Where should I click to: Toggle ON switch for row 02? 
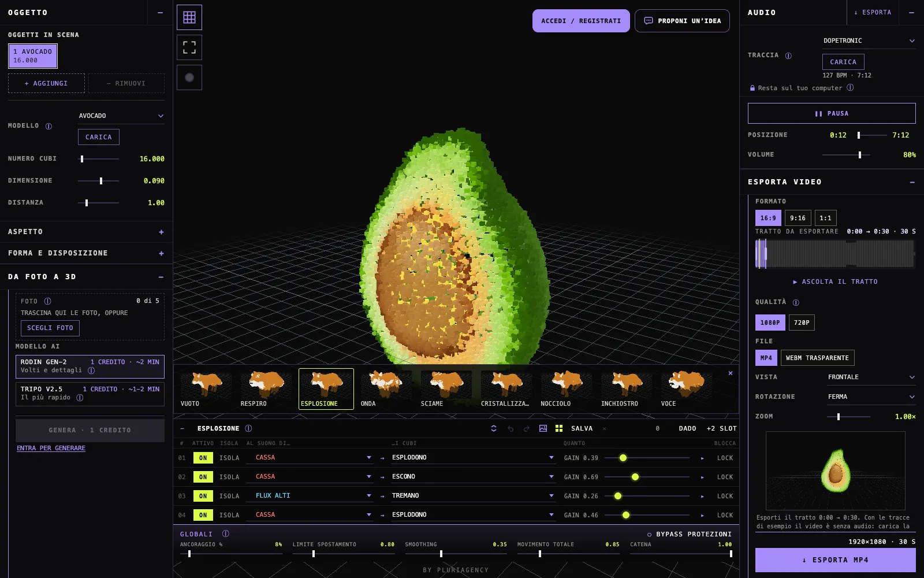coord(203,477)
